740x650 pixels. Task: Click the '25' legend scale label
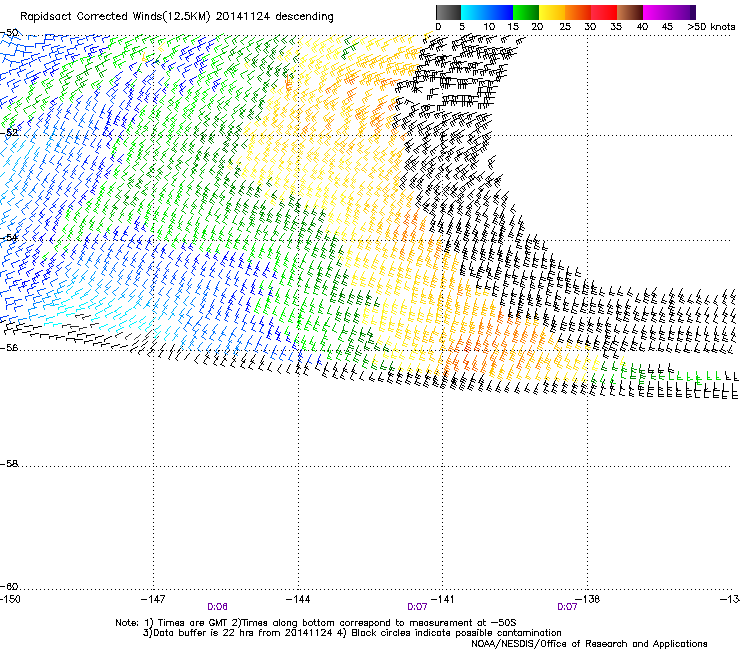(565, 27)
